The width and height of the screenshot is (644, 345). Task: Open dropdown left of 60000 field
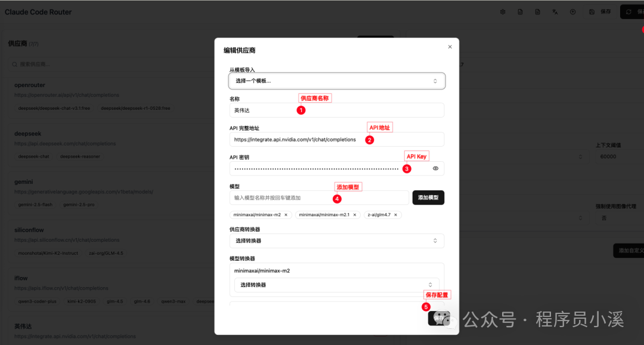pyautogui.click(x=580, y=156)
